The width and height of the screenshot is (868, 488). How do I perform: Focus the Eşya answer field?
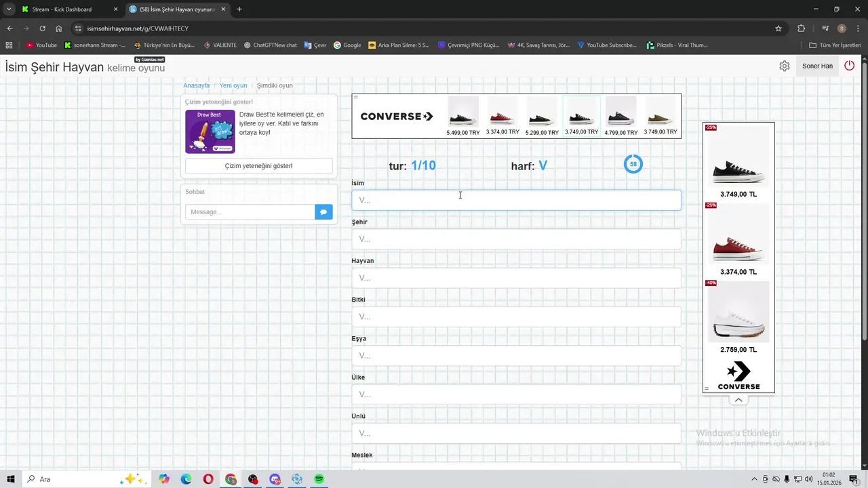pyautogui.click(x=516, y=355)
